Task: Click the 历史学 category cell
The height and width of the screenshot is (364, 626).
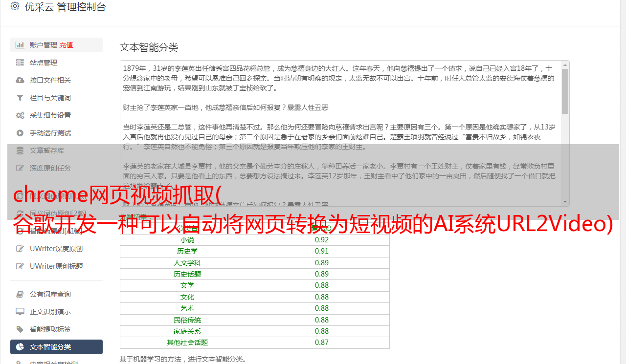Action: click(x=187, y=251)
